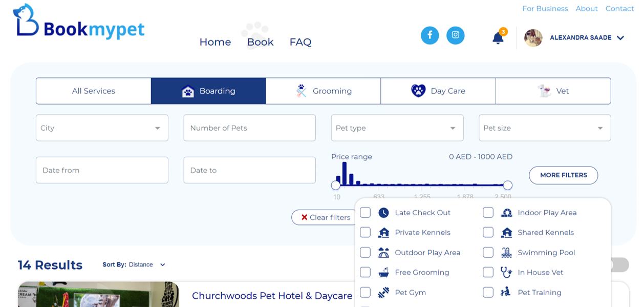Open the FAQ menu item
Viewport: 644px width, 307px height.
tap(300, 42)
